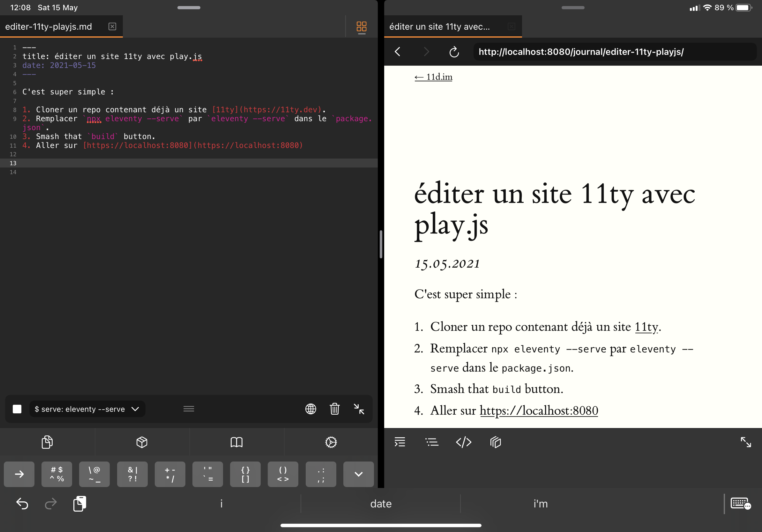Select the éditer un site 11ty browser tab
Screen dimensions: 762x532
click(439, 26)
